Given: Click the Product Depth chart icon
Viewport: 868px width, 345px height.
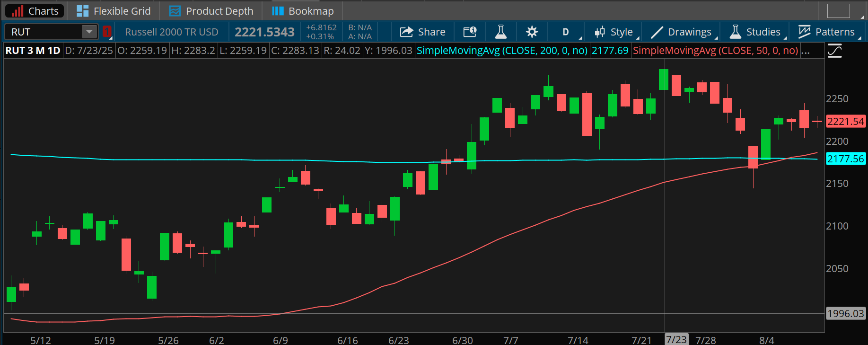Looking at the screenshot, I should (x=175, y=11).
